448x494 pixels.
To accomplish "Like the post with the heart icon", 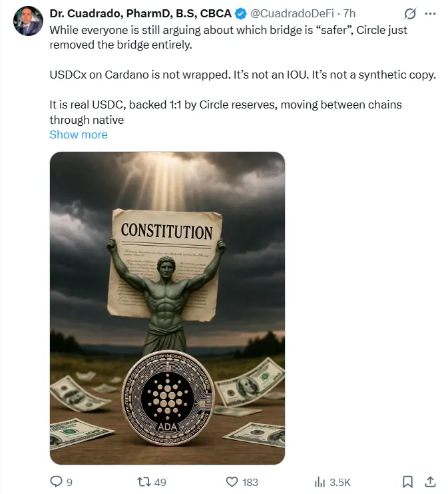I will tap(232, 482).
